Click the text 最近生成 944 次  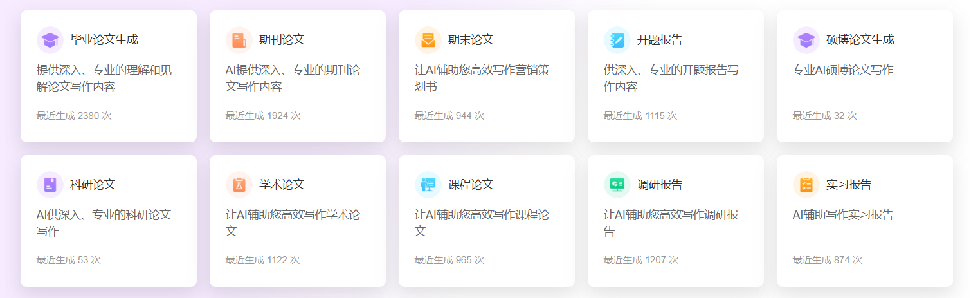pyautogui.click(x=449, y=116)
